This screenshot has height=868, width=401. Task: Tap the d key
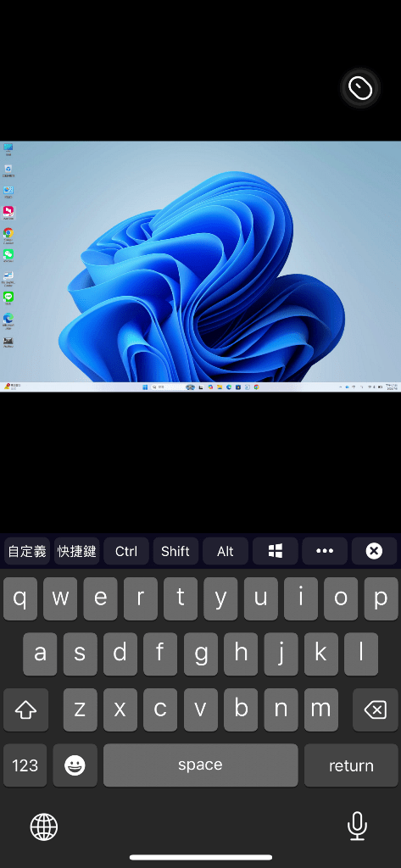[x=120, y=654]
